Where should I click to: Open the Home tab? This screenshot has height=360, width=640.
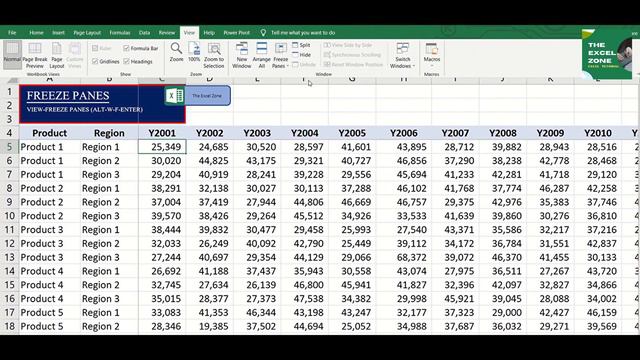[x=36, y=33]
